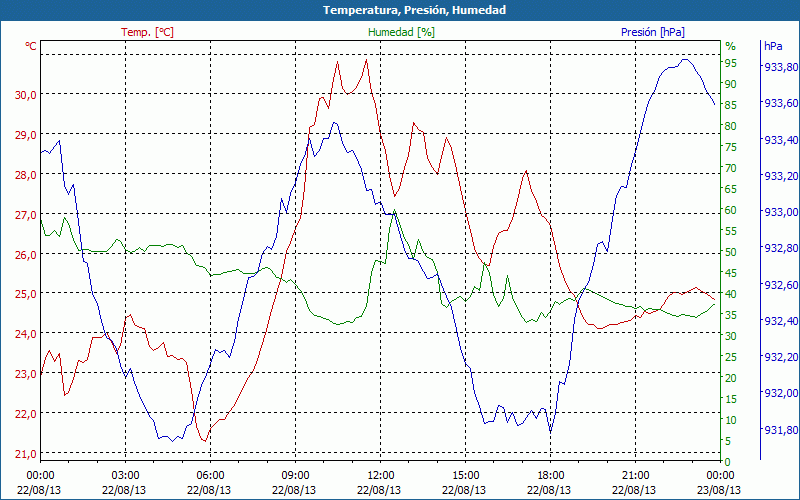Click the '30' humidity axis value
800x500 pixels.
(x=731, y=336)
